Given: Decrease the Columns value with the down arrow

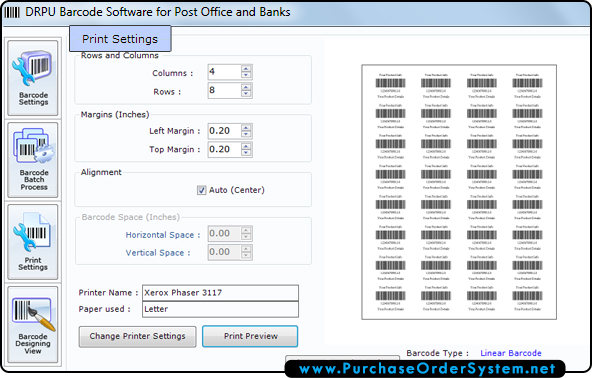Looking at the screenshot, I should coord(246,75).
